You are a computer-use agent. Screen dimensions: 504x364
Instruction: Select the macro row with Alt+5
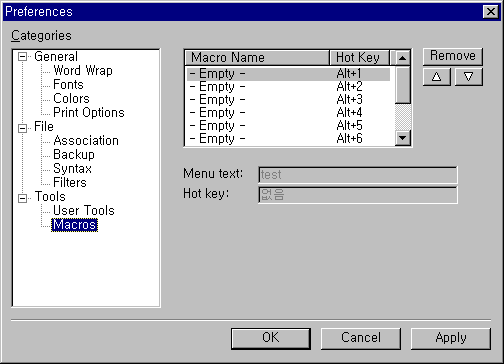click(x=288, y=126)
